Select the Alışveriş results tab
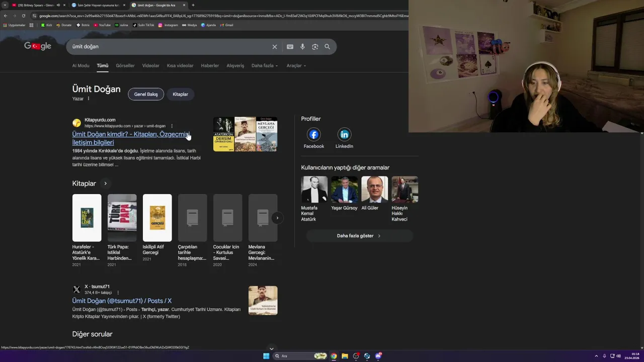Image resolution: width=644 pixels, height=362 pixels. point(235,66)
